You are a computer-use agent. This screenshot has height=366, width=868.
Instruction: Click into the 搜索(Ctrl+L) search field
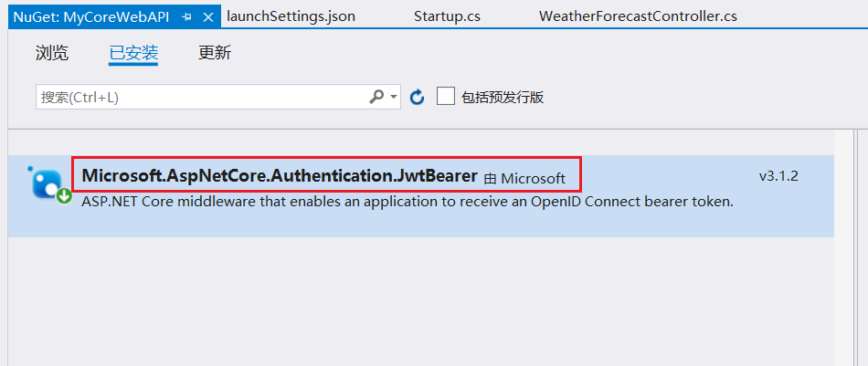[x=201, y=97]
